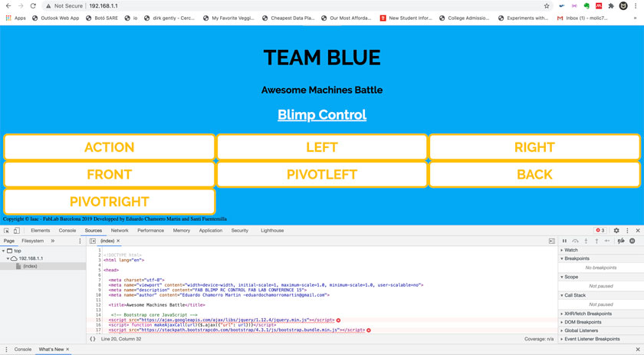The height and width of the screenshot is (355, 644).
Task: Open the Chrome three-dot menu
Action: (x=636, y=6)
